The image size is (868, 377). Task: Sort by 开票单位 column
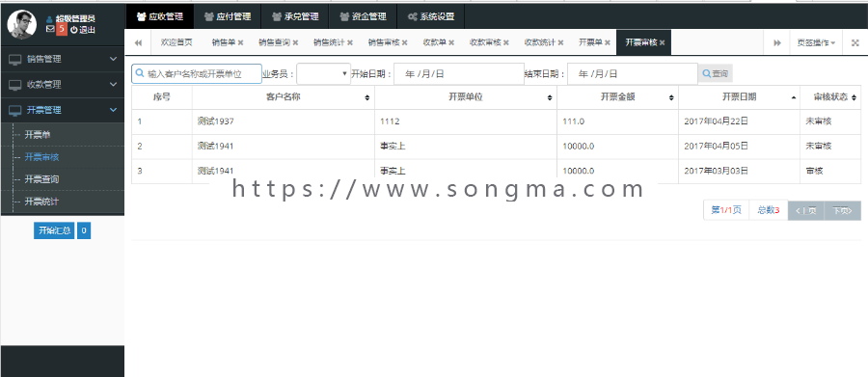466,96
